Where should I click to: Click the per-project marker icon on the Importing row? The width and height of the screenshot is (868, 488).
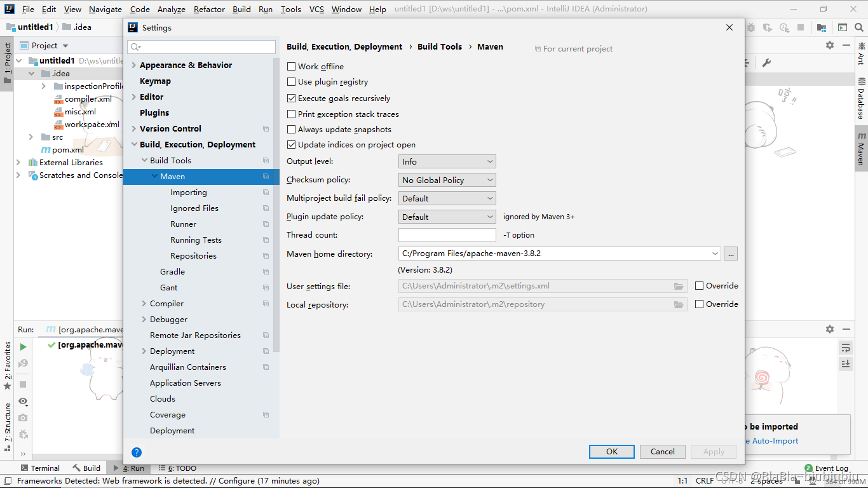pyautogui.click(x=266, y=193)
